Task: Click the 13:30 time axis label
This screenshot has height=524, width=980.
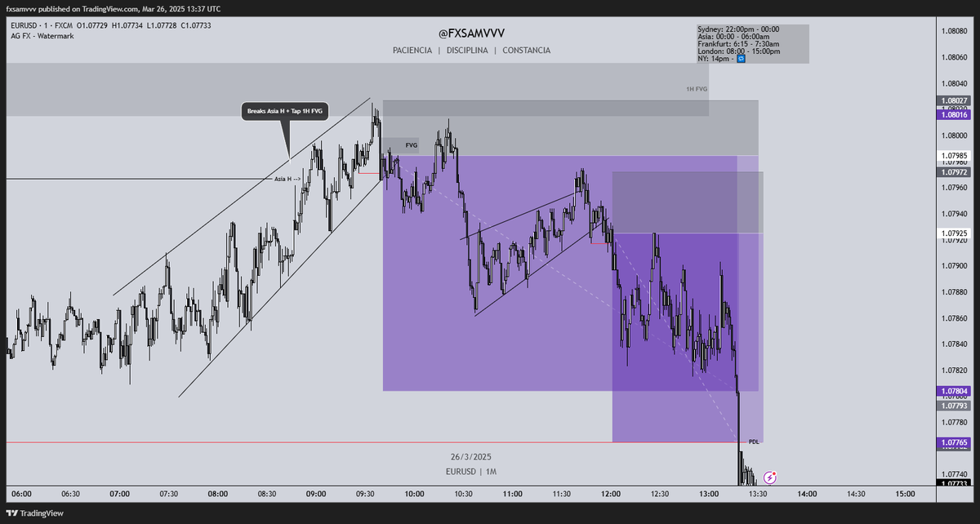Action: coord(758,494)
